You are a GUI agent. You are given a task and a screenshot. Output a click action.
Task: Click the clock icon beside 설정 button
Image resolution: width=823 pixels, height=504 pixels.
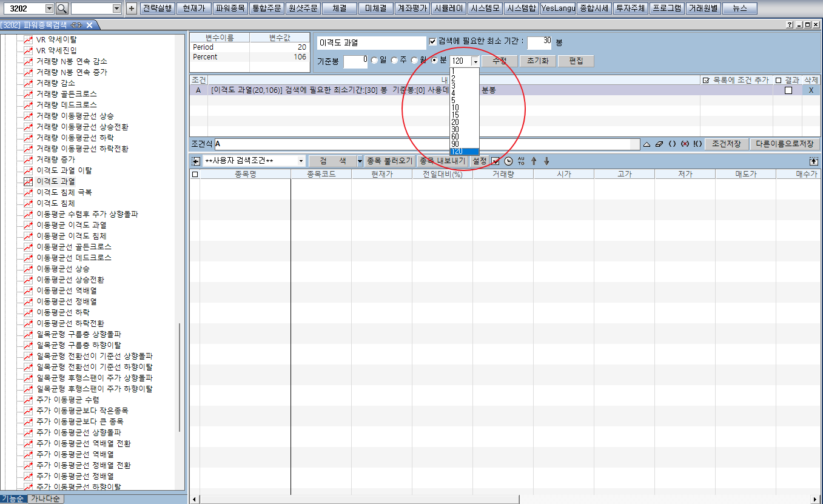tap(508, 161)
